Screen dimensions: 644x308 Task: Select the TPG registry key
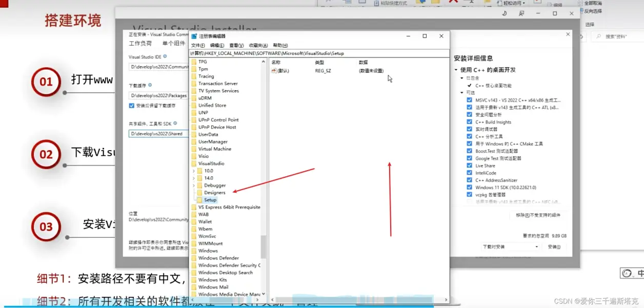click(x=203, y=61)
